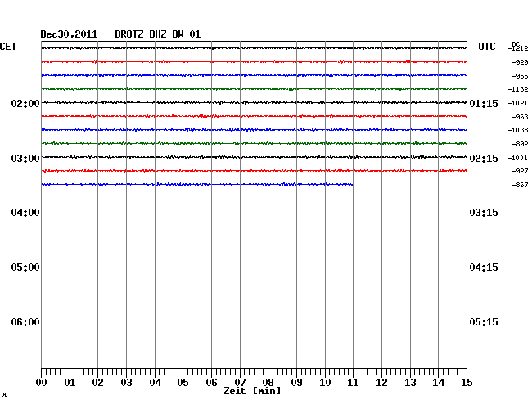532x404 pixels.
Task: Click the Dec30,2011 date label
Action: (69, 34)
